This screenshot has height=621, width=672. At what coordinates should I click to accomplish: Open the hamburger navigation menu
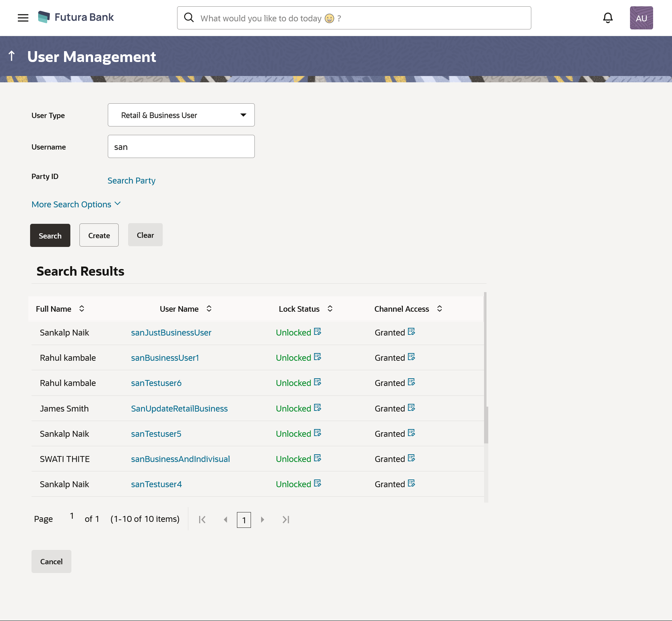(23, 18)
